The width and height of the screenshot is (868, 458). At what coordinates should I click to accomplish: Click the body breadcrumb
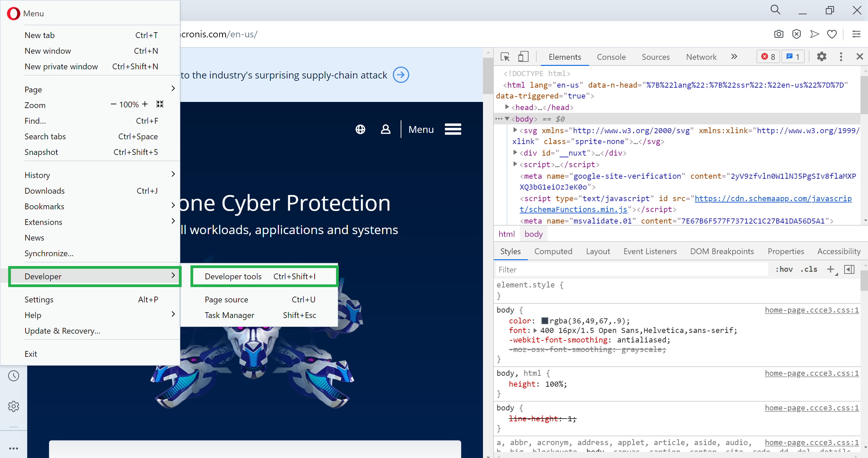tap(533, 234)
